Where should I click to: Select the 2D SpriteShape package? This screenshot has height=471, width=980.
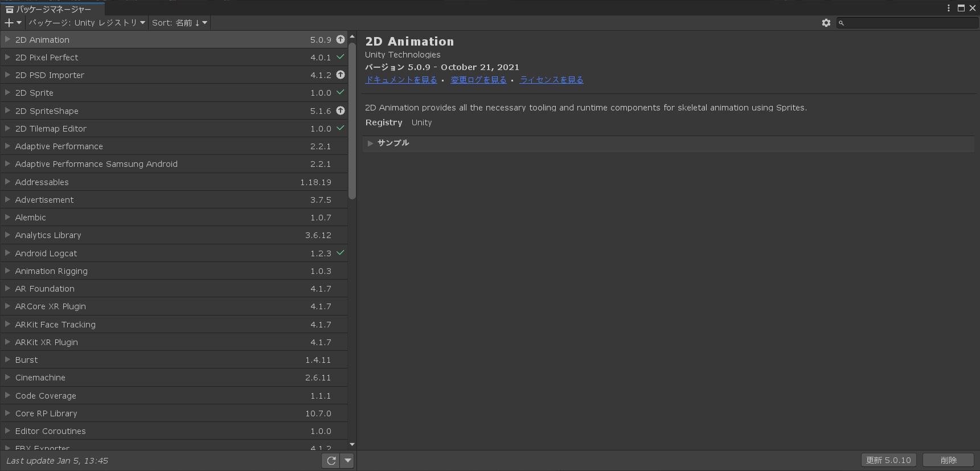click(x=174, y=110)
